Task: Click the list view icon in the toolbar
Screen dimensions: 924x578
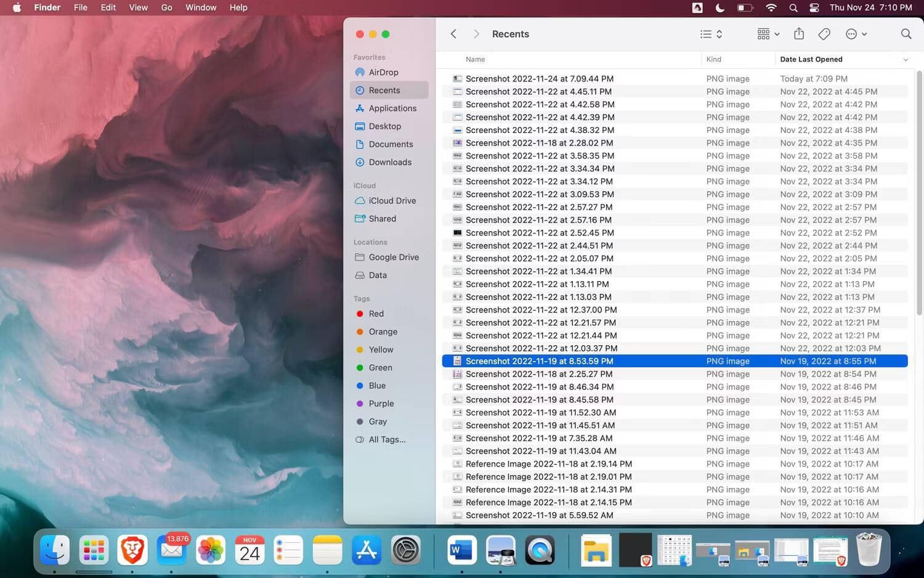Action: 705,34
